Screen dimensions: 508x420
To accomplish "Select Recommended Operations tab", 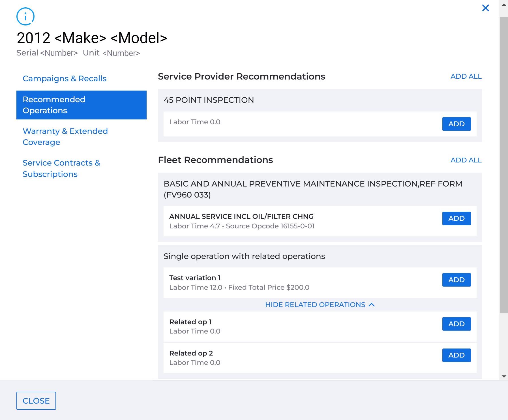I will pyautogui.click(x=82, y=105).
